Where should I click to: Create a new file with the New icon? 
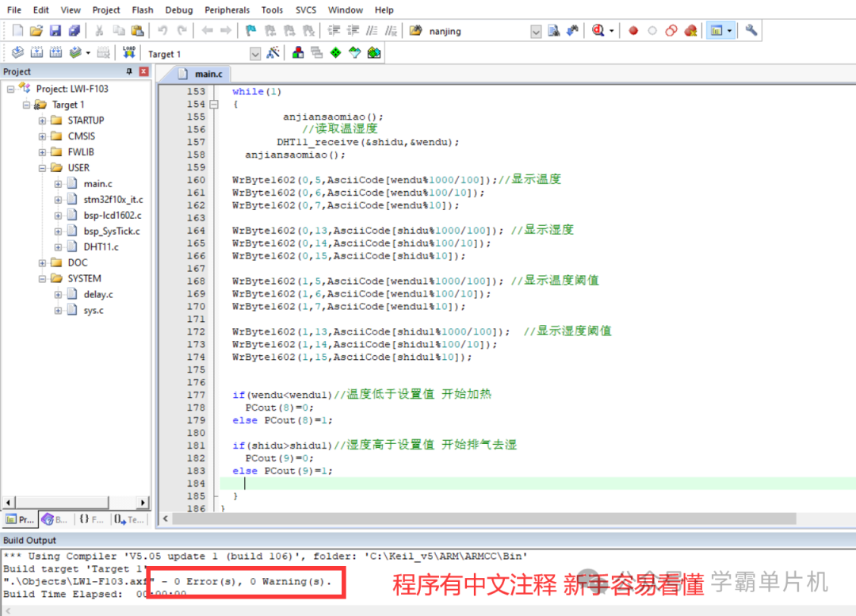click(18, 31)
